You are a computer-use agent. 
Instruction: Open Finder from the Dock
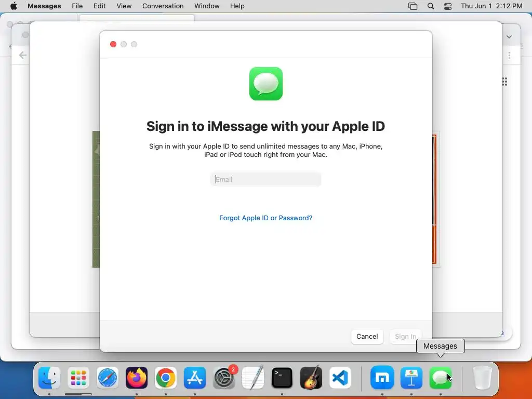tap(49, 378)
